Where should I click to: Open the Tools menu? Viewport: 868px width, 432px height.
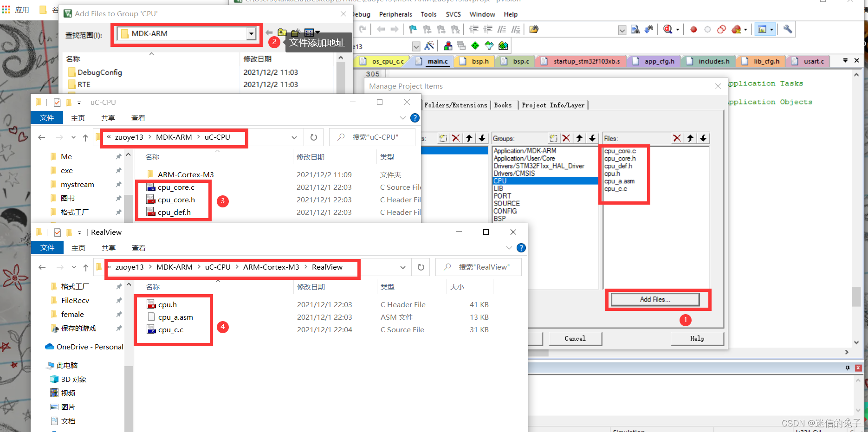point(428,14)
